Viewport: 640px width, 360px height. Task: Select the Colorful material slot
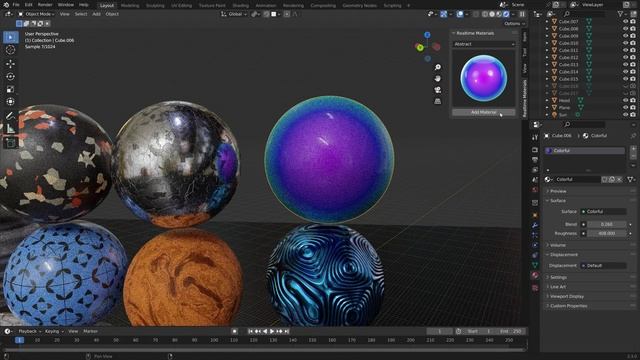(585, 151)
